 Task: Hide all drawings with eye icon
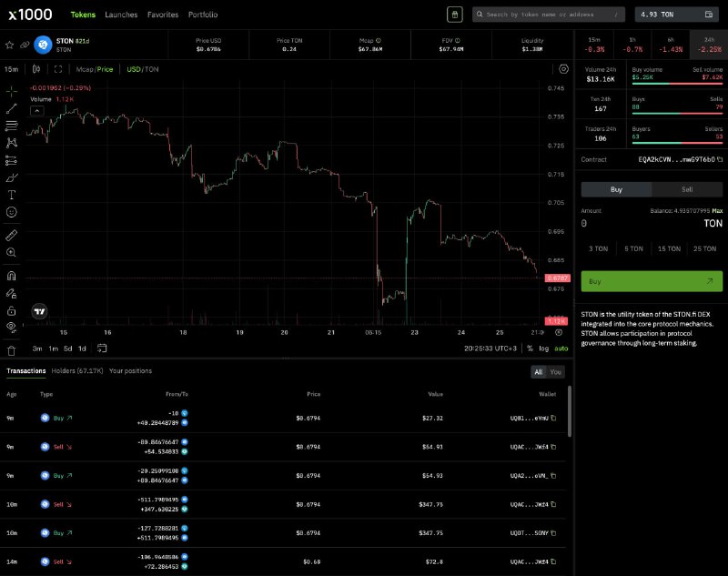pyautogui.click(x=11, y=326)
